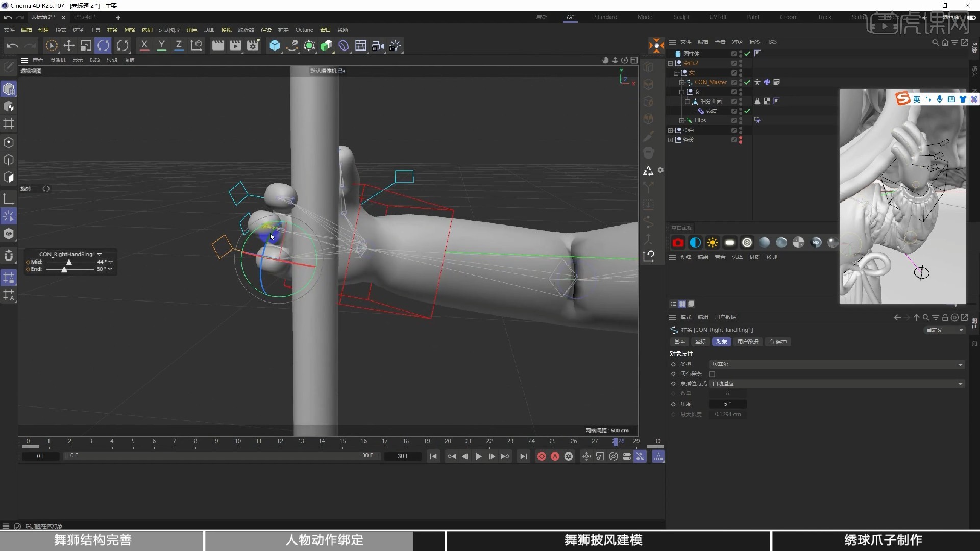The image size is (980, 551).
Task: Click the angle value field
Action: (727, 404)
